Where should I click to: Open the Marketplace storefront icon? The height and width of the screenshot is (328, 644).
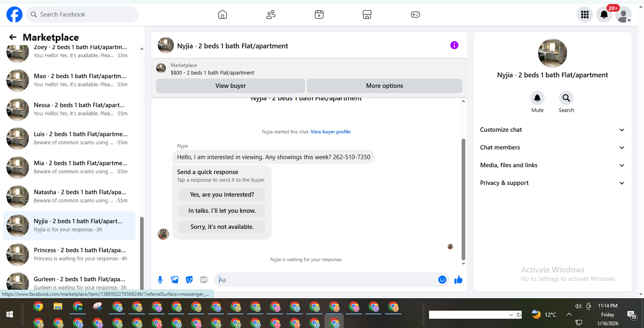tap(367, 15)
